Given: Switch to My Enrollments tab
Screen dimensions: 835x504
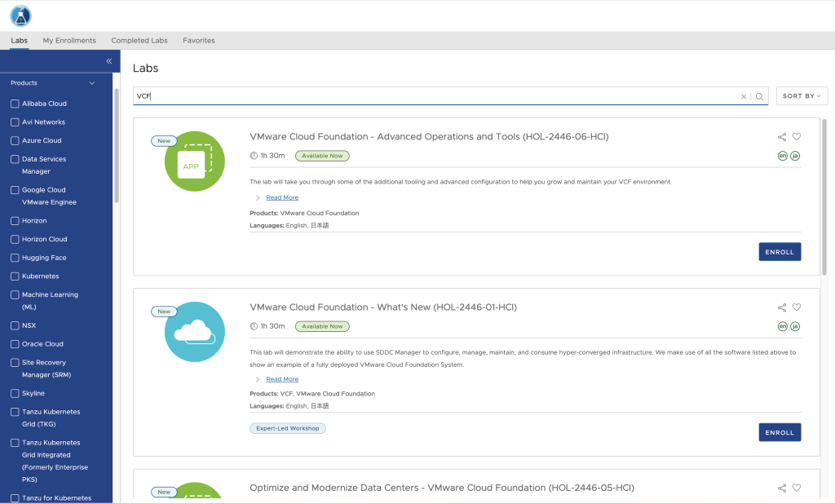Looking at the screenshot, I should coord(69,41).
